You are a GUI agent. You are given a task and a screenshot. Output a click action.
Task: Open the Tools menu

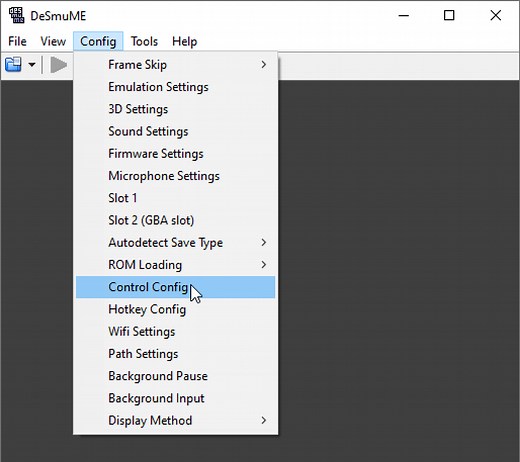pos(144,41)
